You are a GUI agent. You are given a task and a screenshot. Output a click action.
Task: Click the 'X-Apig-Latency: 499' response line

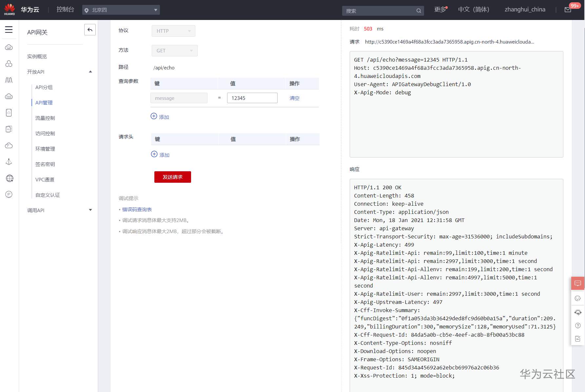tap(384, 245)
